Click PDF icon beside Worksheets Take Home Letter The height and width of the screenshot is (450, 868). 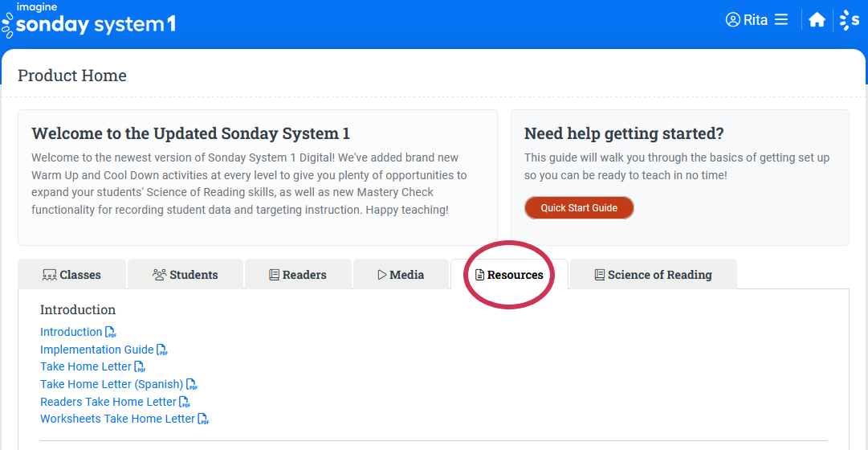204,419
